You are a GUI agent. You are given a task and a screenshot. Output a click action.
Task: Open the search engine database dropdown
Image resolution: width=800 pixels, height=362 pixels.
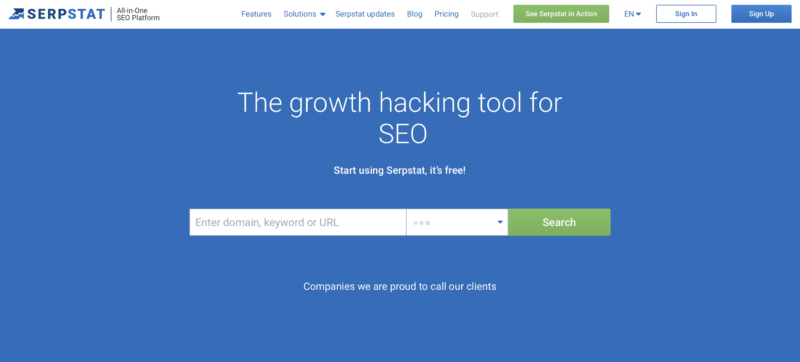coord(457,222)
